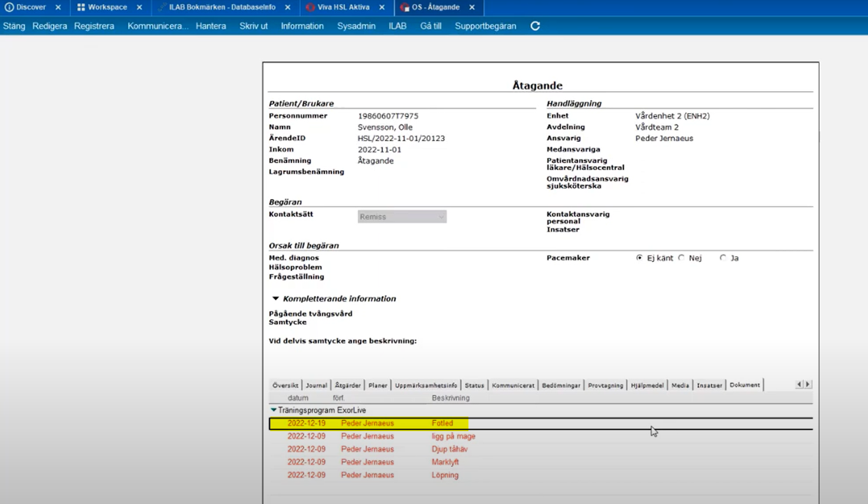Collapse Kompletterande information section
This screenshot has height=504, width=868.
click(x=275, y=299)
